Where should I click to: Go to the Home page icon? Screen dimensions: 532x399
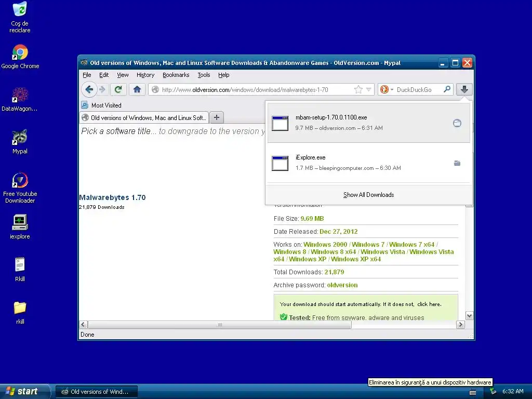(137, 89)
